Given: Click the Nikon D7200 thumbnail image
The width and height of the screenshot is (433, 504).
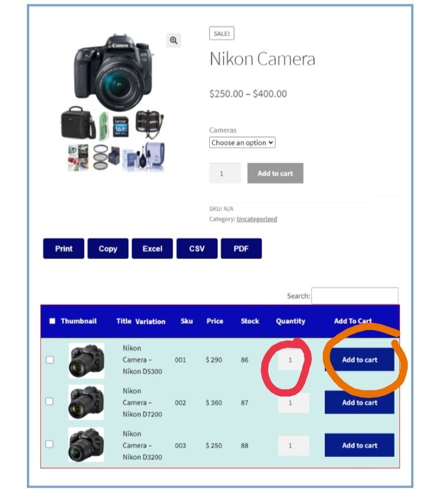Looking at the screenshot, I should tap(86, 403).
